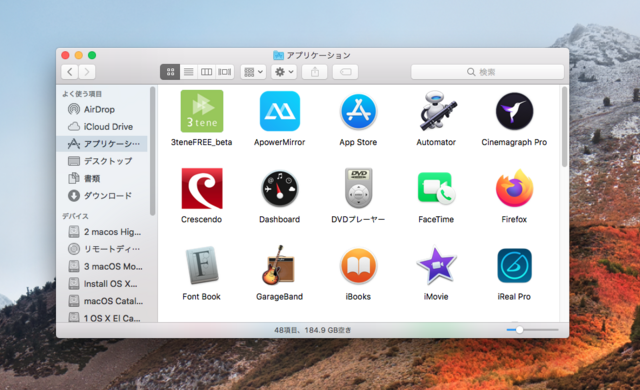
Task: Click the デバイス sidebar heading
Action: click(75, 216)
